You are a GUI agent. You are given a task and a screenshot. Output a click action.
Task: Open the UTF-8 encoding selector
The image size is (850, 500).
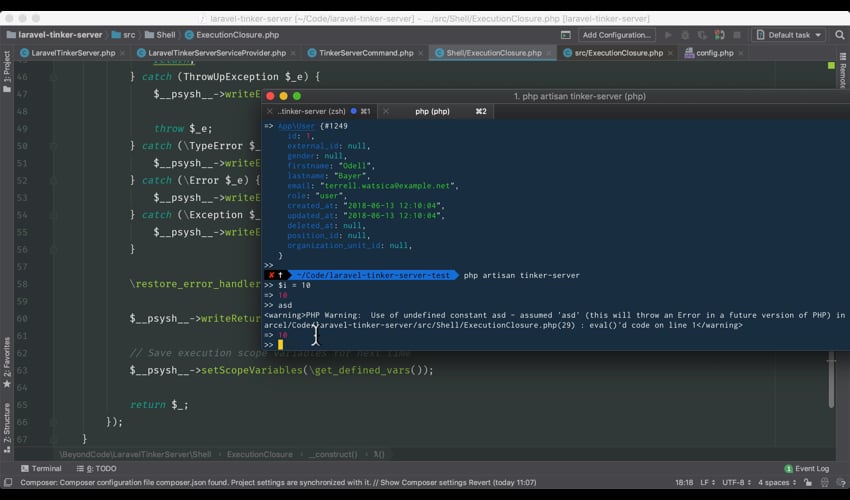[x=737, y=482]
